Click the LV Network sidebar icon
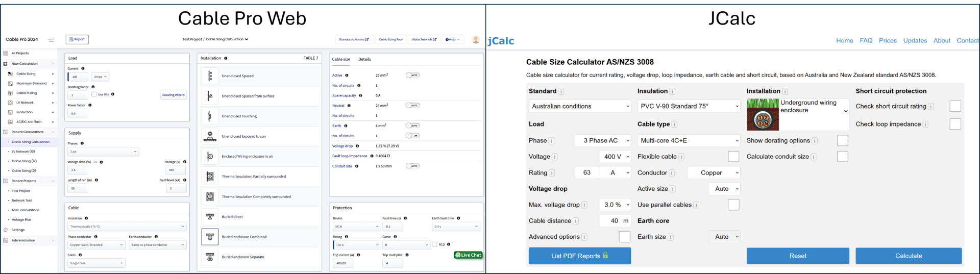 pos(10,103)
